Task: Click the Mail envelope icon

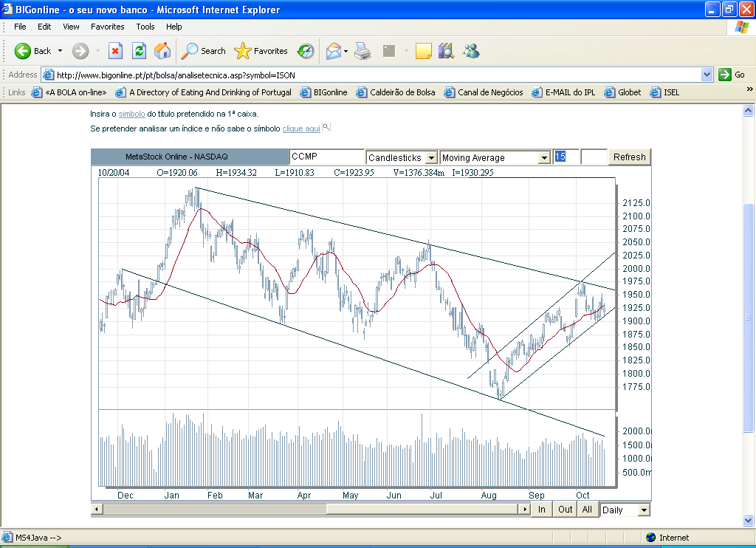Action: point(333,51)
